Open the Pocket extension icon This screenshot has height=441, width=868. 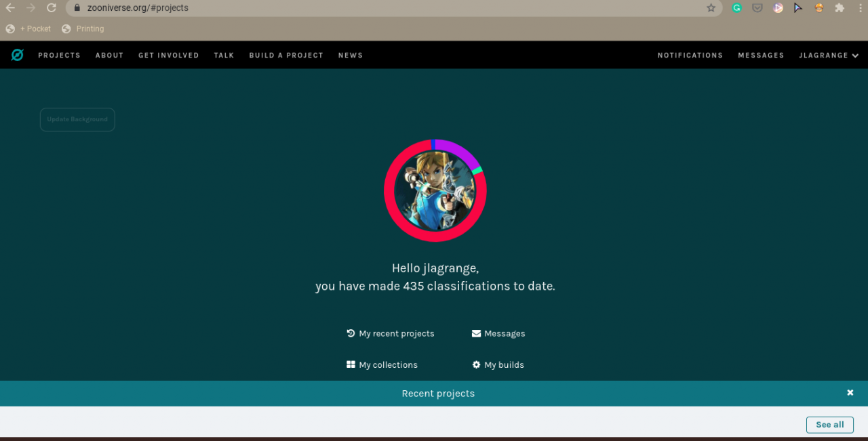[757, 8]
